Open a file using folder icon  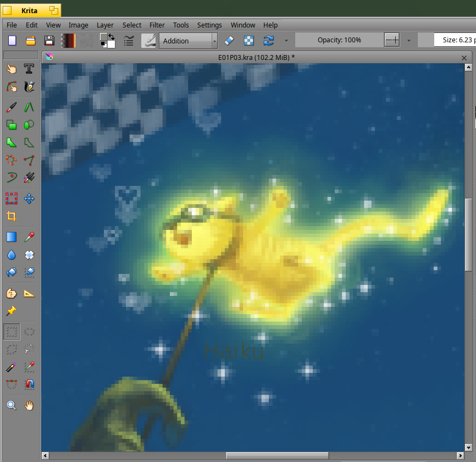click(x=31, y=40)
